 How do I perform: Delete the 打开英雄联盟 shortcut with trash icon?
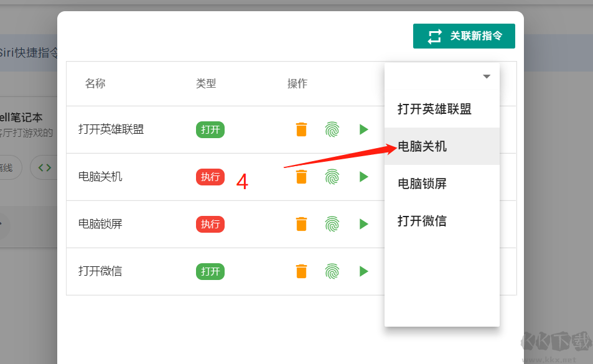(301, 129)
